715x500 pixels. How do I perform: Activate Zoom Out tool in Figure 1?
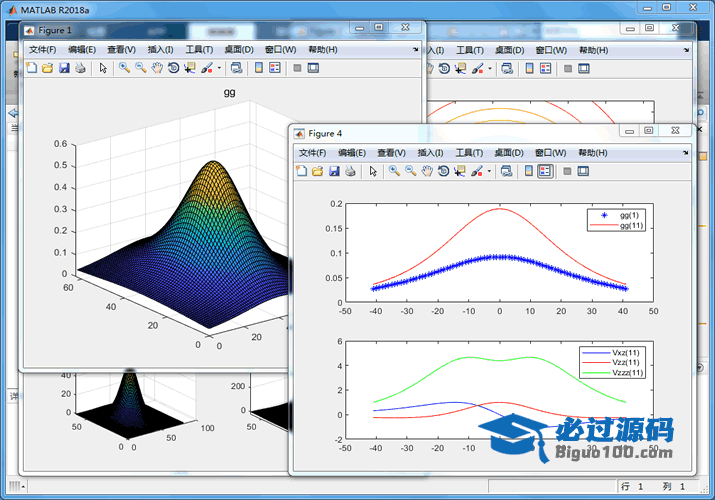coord(140,68)
